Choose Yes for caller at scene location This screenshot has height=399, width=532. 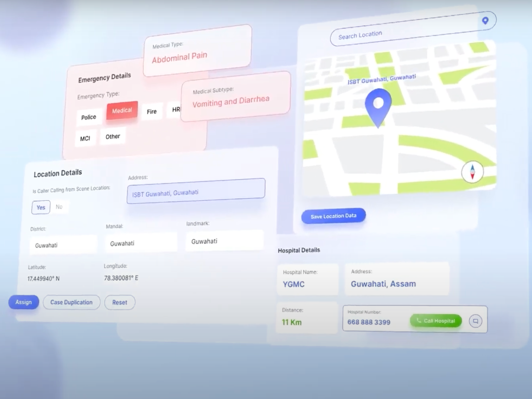click(x=41, y=207)
